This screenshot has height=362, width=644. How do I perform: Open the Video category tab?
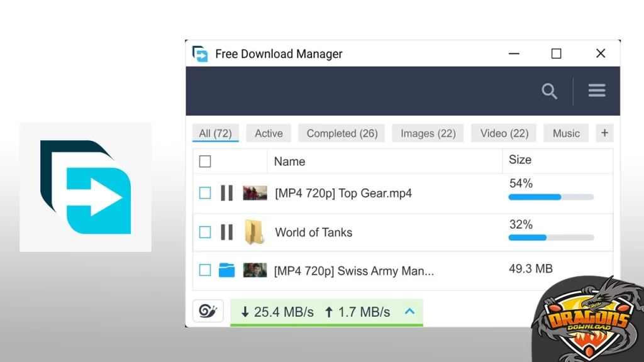502,133
